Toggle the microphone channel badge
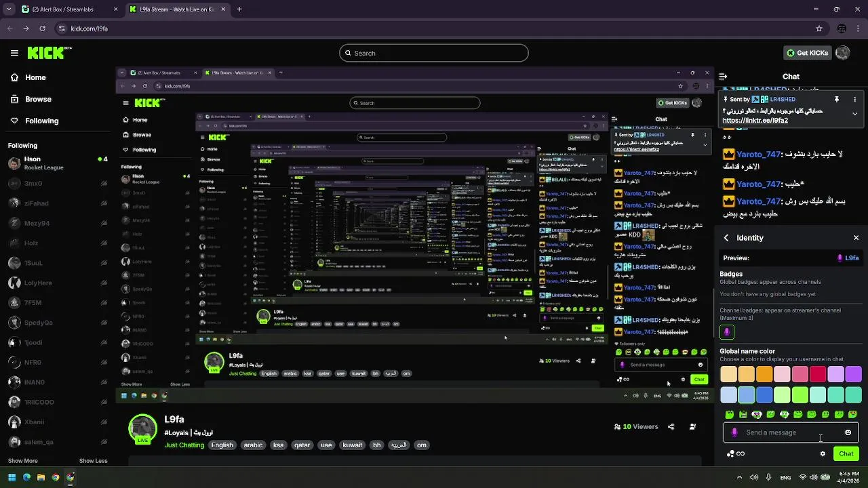Image resolution: width=868 pixels, height=488 pixels. (727, 332)
